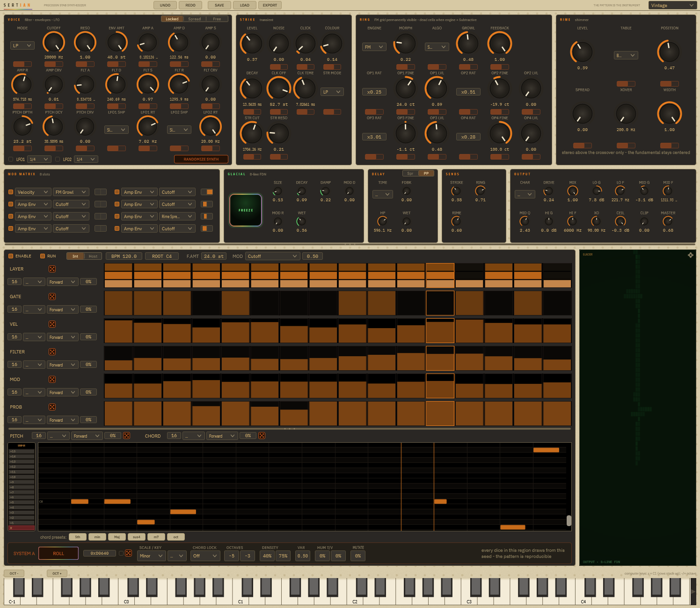This screenshot has height=608, width=700.
Task: Click the FILTER lane randomize dice icon
Action: [x=52, y=352]
